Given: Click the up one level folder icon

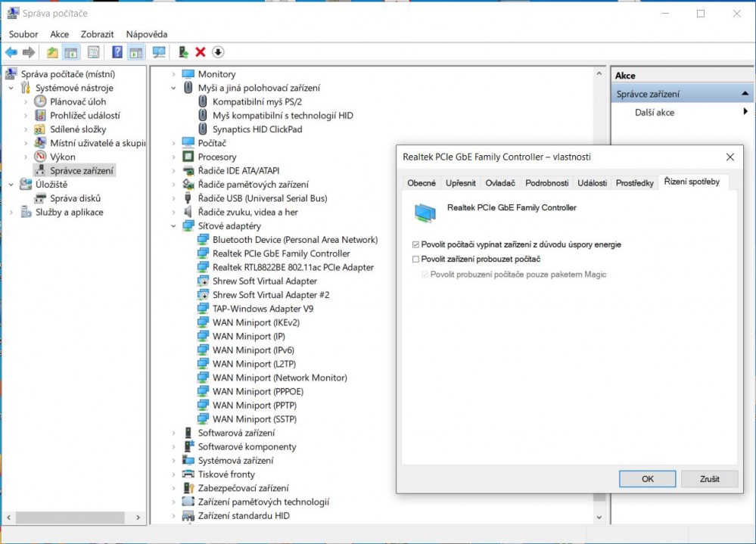Looking at the screenshot, I should [x=51, y=52].
